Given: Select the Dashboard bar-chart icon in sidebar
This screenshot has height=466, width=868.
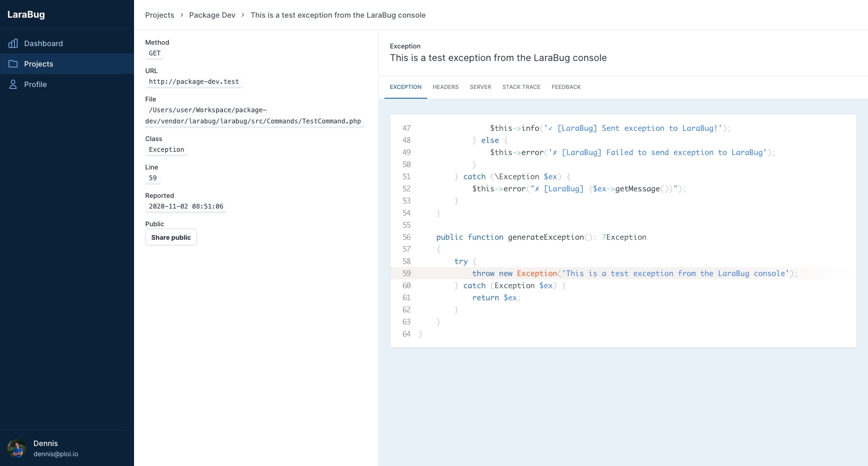Looking at the screenshot, I should coord(13,43).
